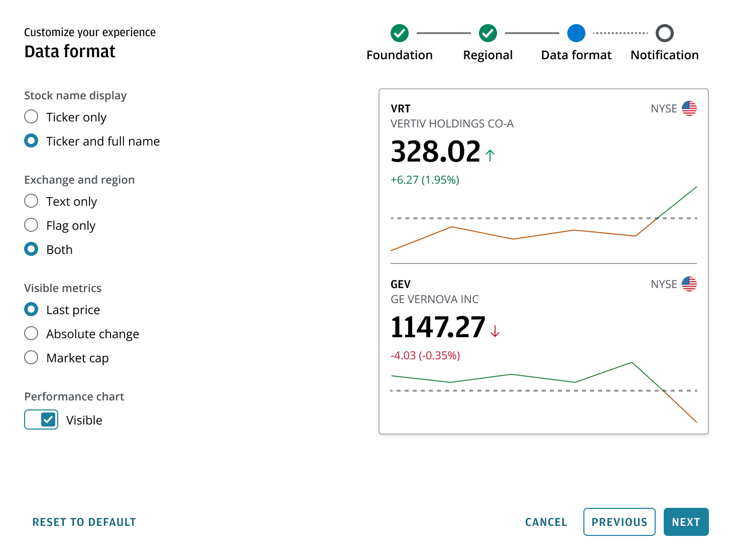Click the Cancel button
This screenshot has width=733, height=560.
tap(546, 522)
